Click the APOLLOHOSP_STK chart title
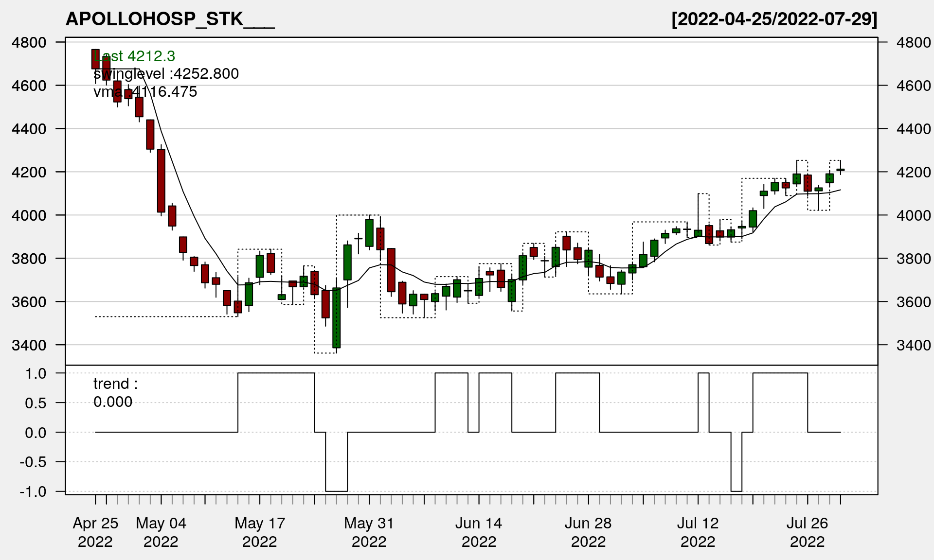 170,19
